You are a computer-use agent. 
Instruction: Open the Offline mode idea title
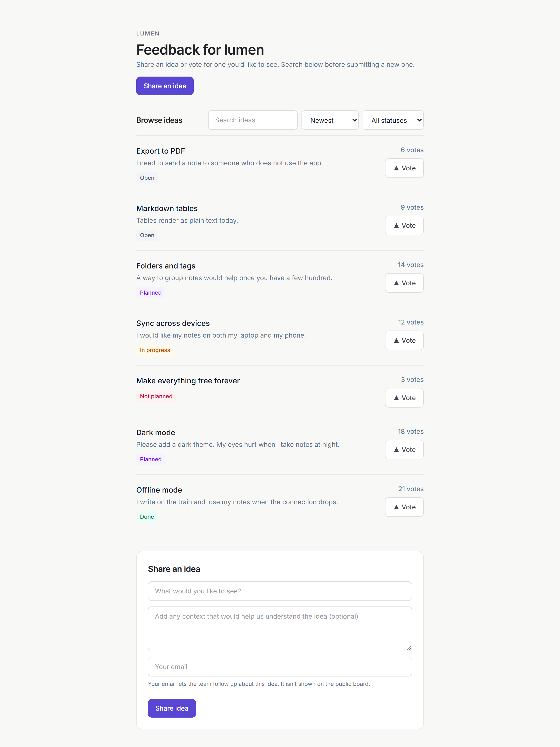pos(159,490)
